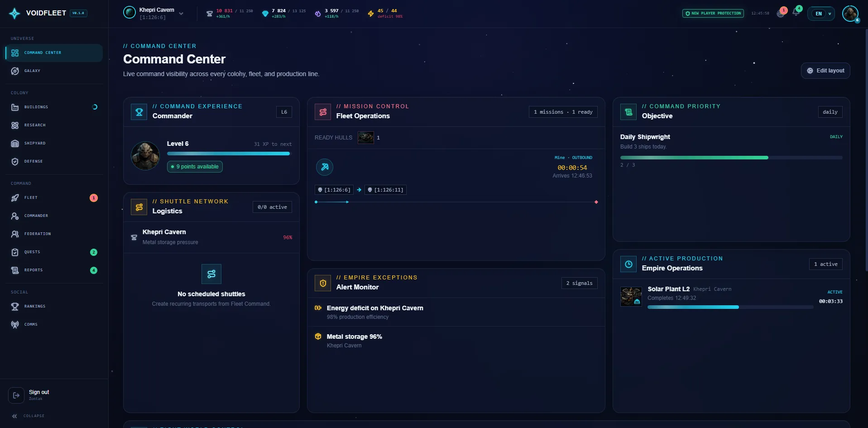The image size is (868, 428).
Task: Select the Metal storage 96% alert
Action: pyautogui.click(x=456, y=341)
